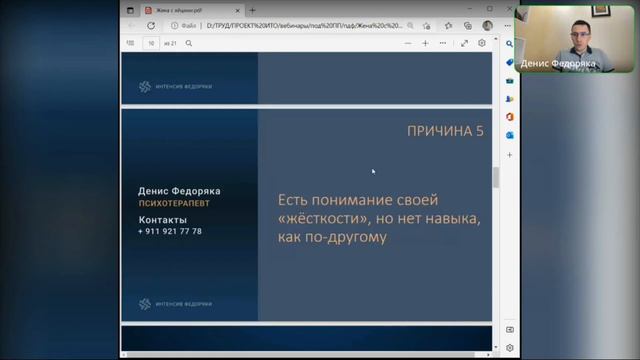
Task: Open the sidebar Outlook icon
Action: click(x=509, y=135)
